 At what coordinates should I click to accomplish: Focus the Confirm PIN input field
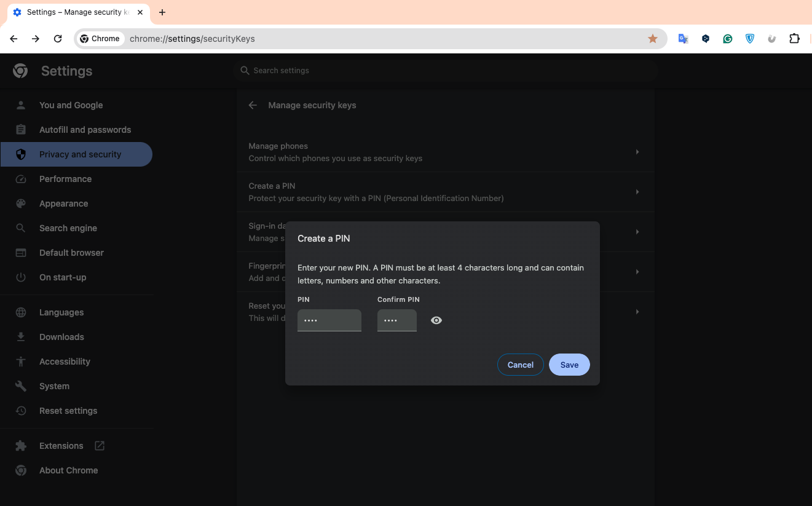pos(396,320)
